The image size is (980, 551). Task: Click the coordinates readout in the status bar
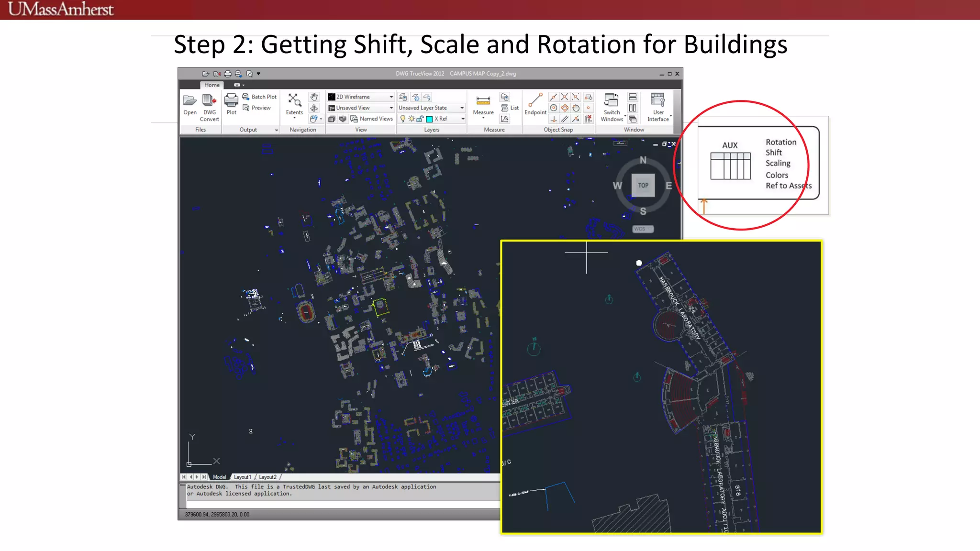tap(217, 515)
